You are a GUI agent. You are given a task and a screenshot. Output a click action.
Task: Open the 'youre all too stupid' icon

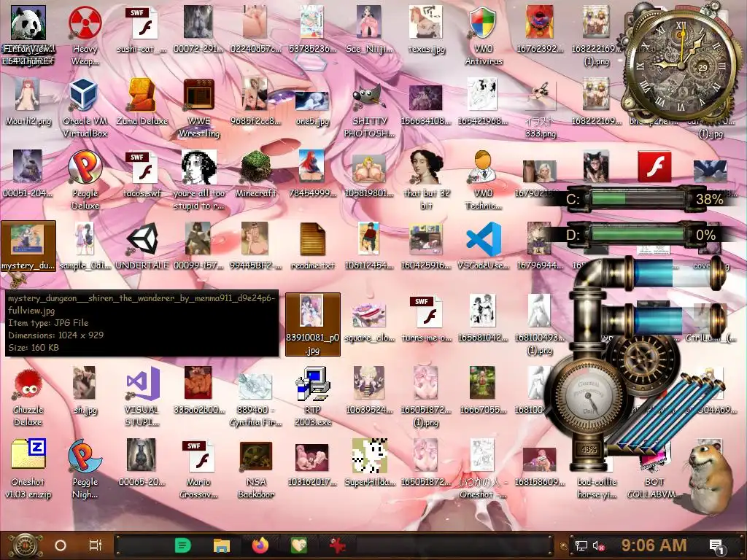click(198, 181)
